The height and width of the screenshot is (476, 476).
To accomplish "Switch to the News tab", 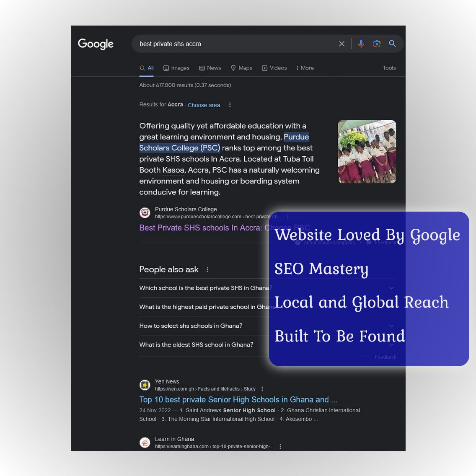I will click(x=210, y=68).
